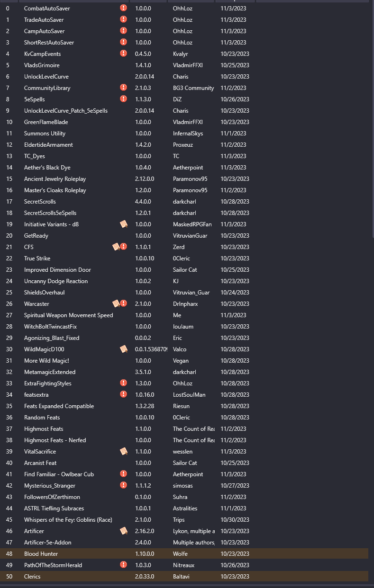Click the 10/30/2023 date on the Goblins race mod
This screenshot has width=374, height=588.
pos(235,519)
